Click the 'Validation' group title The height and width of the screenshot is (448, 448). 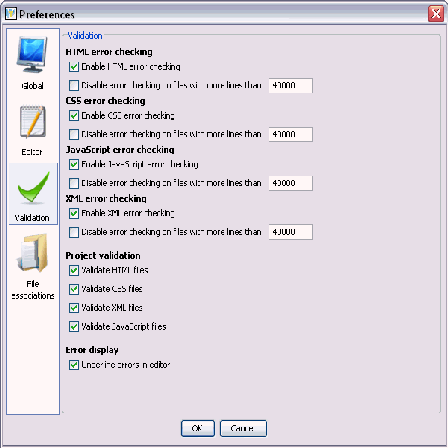pos(85,36)
